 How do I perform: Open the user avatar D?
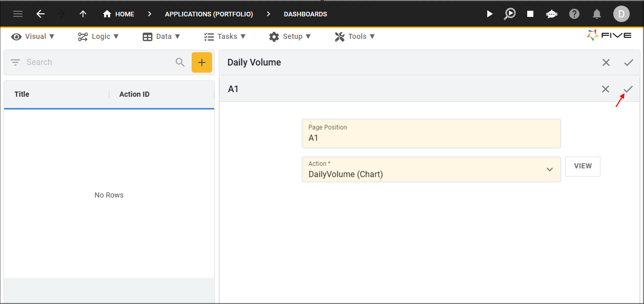[x=621, y=14]
